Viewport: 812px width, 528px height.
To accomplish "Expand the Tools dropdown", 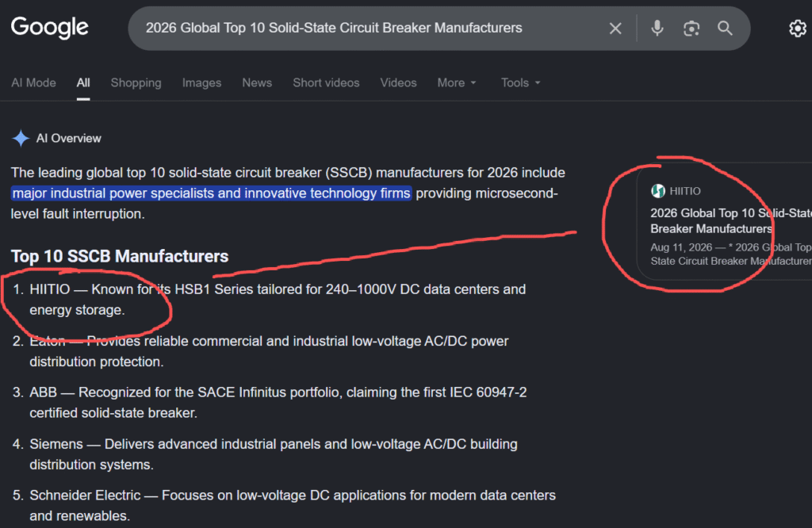I will (x=520, y=82).
